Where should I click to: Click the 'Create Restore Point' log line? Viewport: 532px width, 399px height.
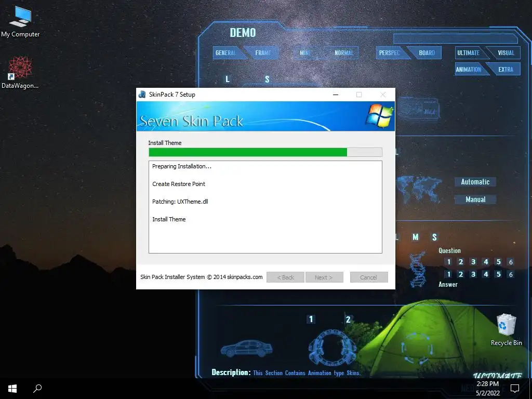pyautogui.click(x=179, y=184)
